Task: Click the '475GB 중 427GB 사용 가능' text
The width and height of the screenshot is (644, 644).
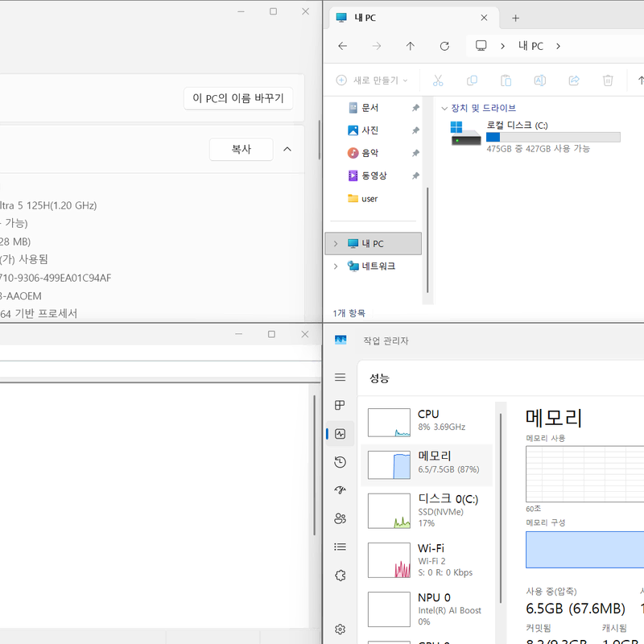Action: (x=538, y=149)
